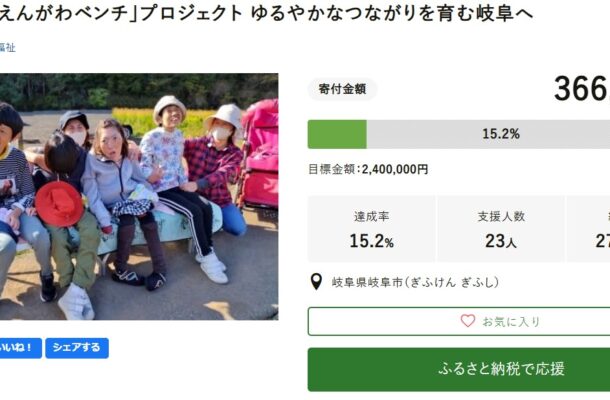Click the green filled part of progress bar
Viewport: 610px width, 400px height.
(x=337, y=134)
